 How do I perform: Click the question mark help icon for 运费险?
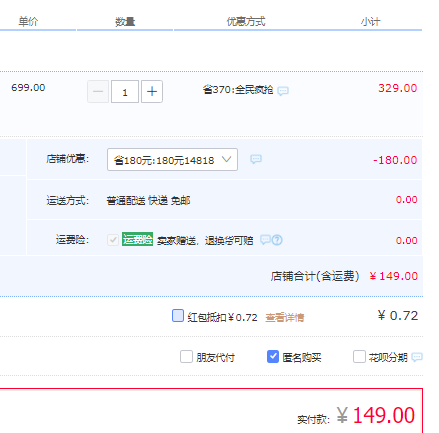[x=277, y=240]
